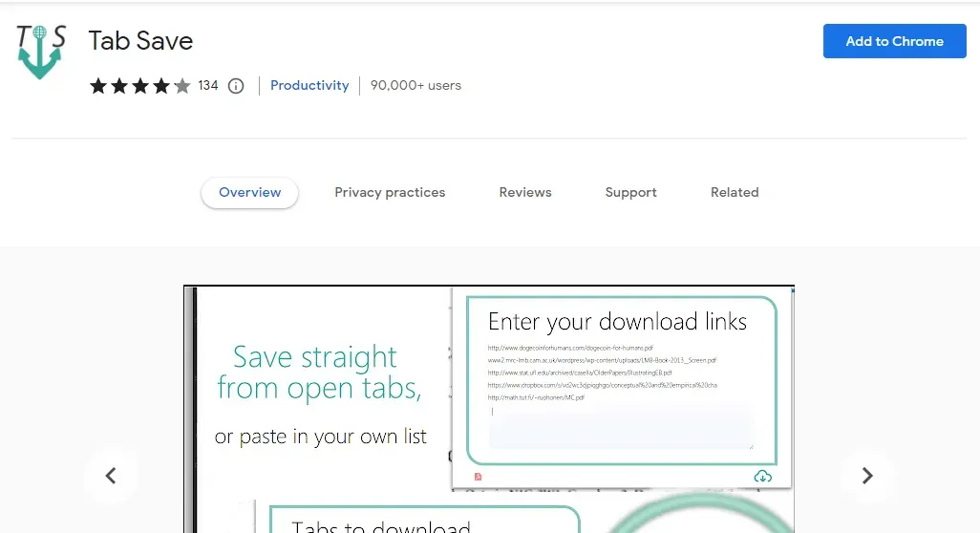The height and width of the screenshot is (533, 980).
Task: Click the Tabs to download box in preview
Action: tap(425, 520)
